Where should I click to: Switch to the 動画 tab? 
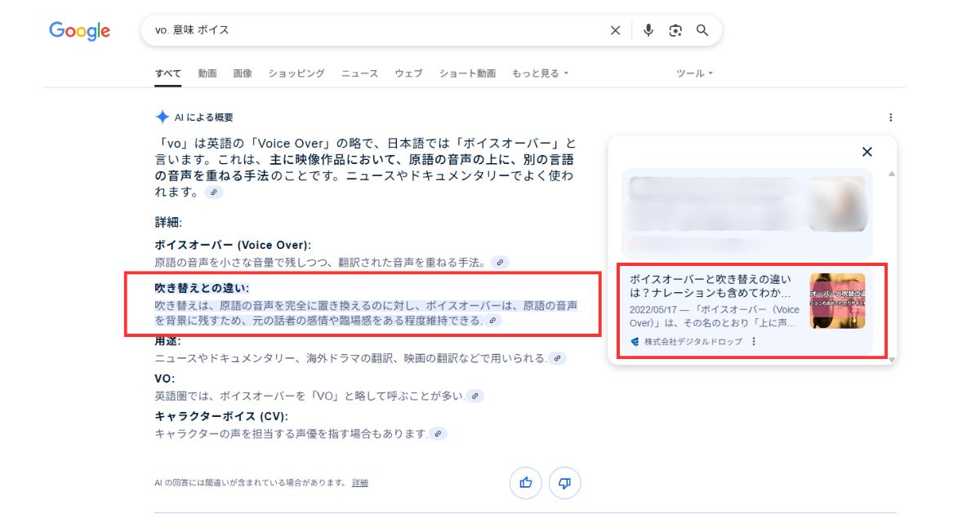tap(207, 73)
